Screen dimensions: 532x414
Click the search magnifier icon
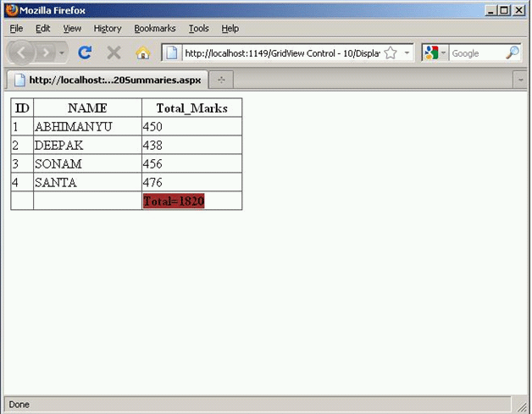click(512, 52)
